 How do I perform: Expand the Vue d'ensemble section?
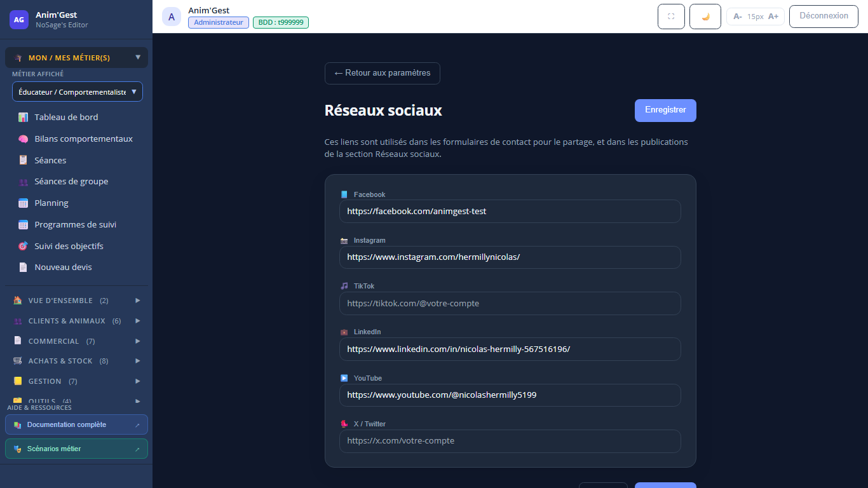click(76, 301)
